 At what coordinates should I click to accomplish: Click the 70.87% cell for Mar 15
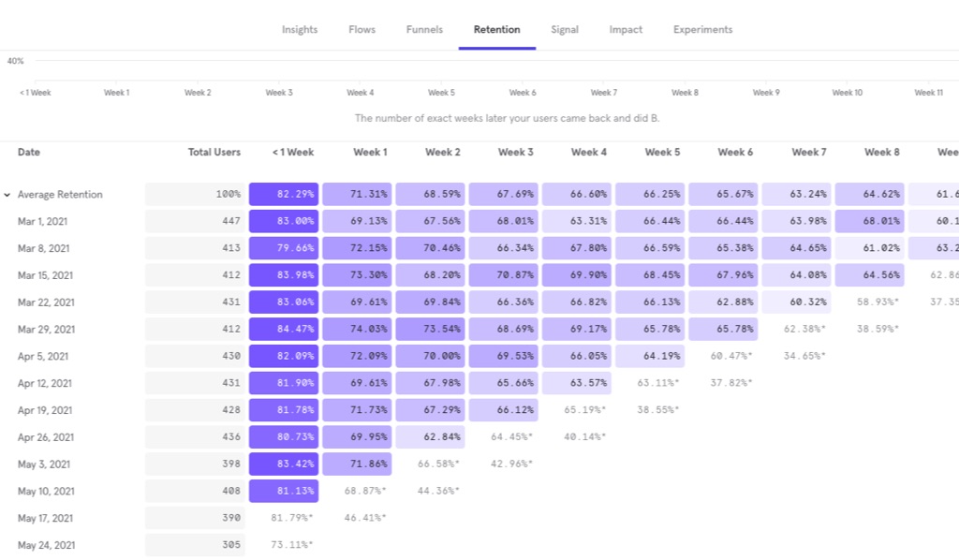click(503, 276)
